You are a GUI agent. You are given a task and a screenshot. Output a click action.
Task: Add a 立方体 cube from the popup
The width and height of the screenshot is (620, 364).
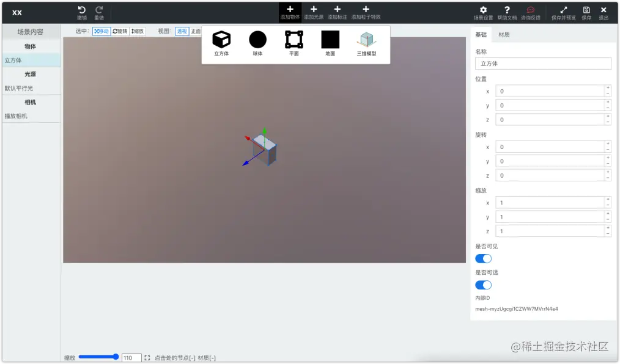click(221, 43)
